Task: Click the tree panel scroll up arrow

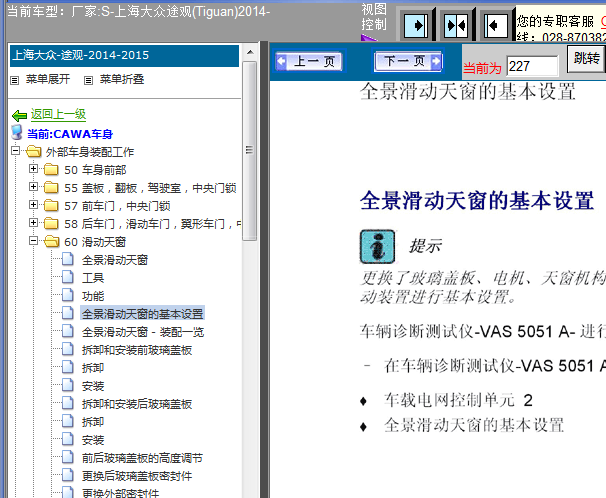Action: (x=250, y=52)
